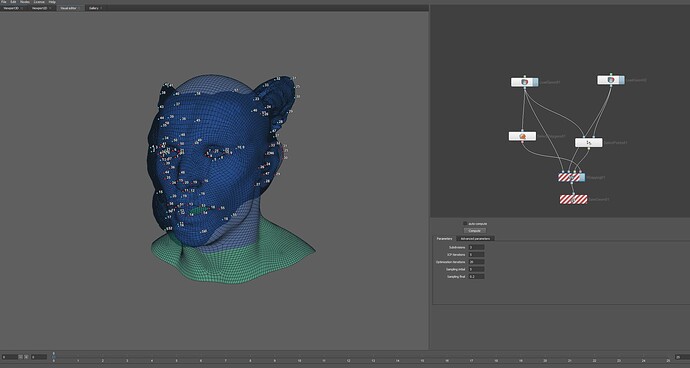This screenshot has width=690, height=368.
Task: Switch to the Viewport2D tab
Action: (x=41, y=8)
